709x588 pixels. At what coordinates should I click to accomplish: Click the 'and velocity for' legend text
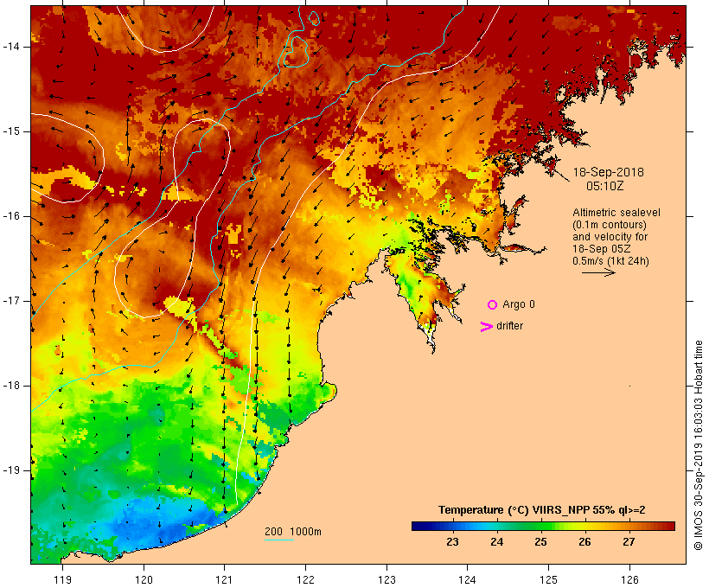click(610, 237)
